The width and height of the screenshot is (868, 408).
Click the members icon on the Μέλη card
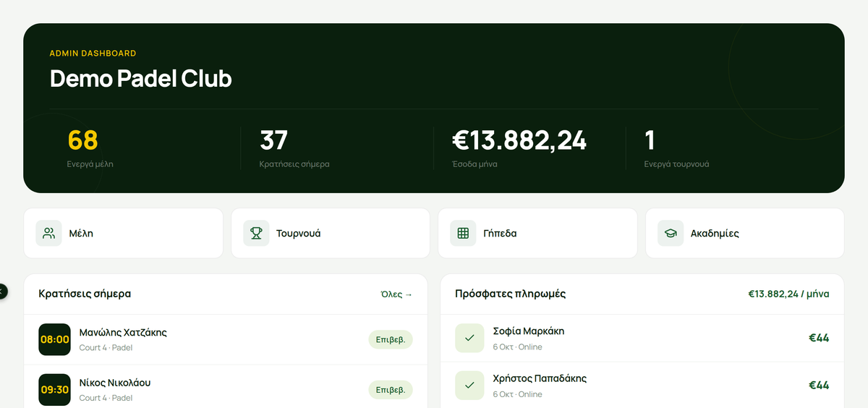(48, 233)
